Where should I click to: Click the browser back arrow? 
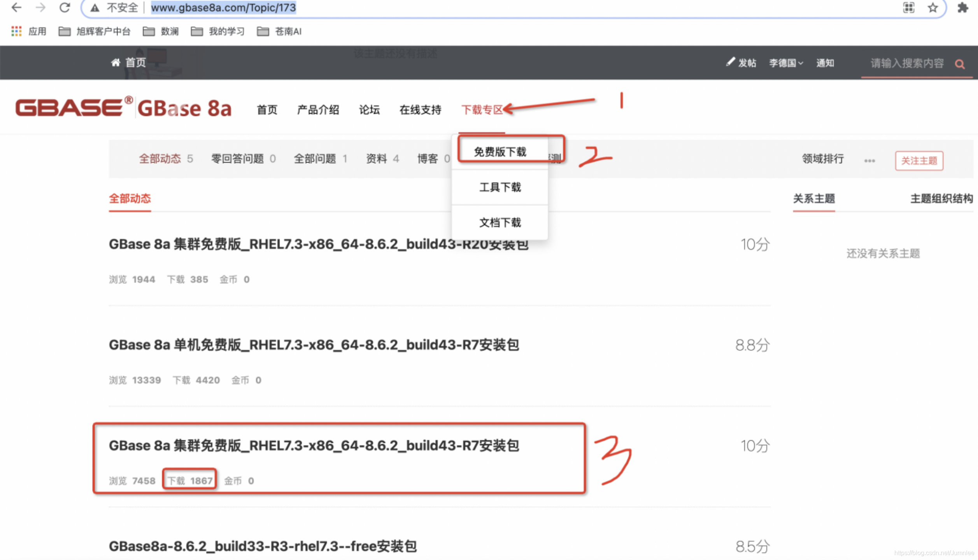(x=16, y=8)
